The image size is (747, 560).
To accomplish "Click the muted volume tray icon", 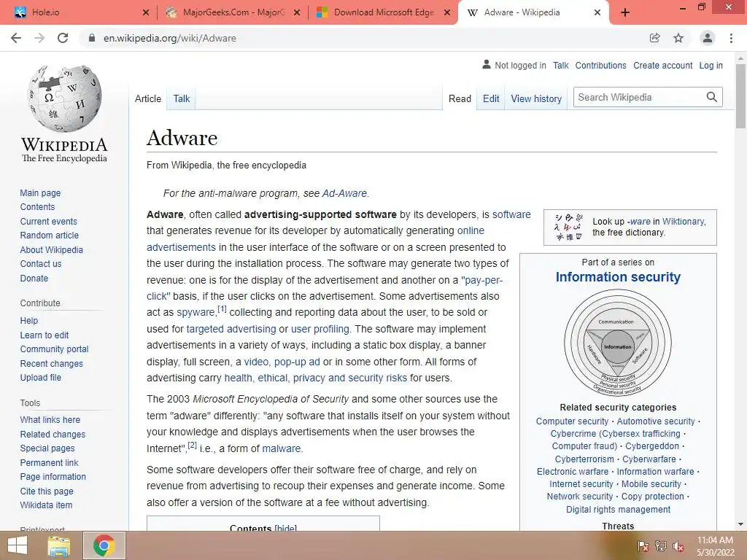I will (x=678, y=546).
